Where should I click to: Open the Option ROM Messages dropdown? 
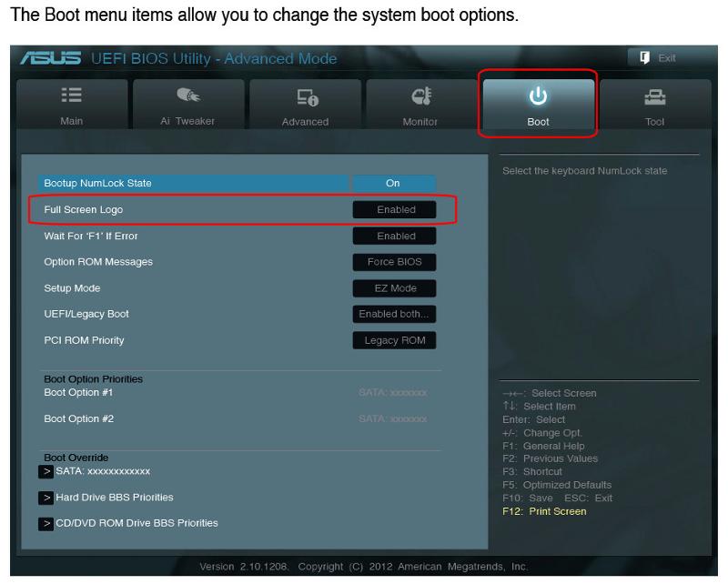(395, 262)
